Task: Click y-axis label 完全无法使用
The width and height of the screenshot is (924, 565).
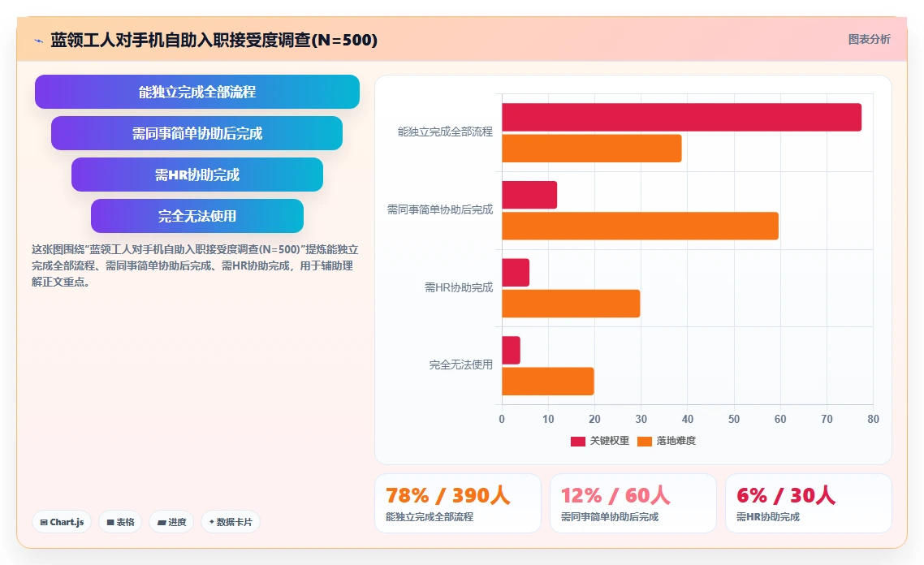Action: tap(461, 364)
